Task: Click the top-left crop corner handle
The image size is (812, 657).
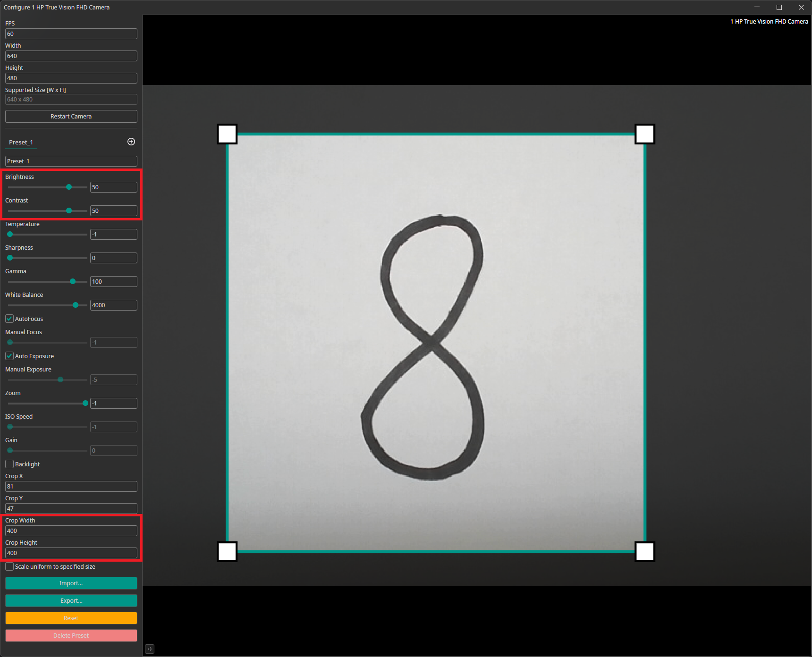Action: point(227,134)
